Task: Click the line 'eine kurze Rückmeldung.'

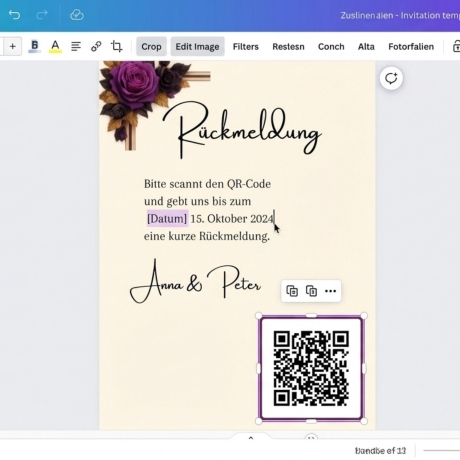Action: click(x=207, y=236)
